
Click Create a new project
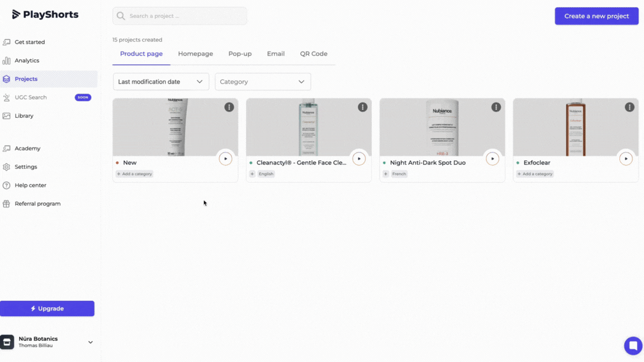[x=596, y=16]
